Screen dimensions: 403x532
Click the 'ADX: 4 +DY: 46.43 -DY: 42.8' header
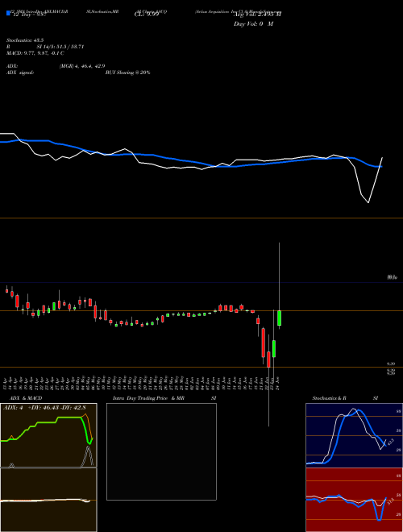coord(44,408)
